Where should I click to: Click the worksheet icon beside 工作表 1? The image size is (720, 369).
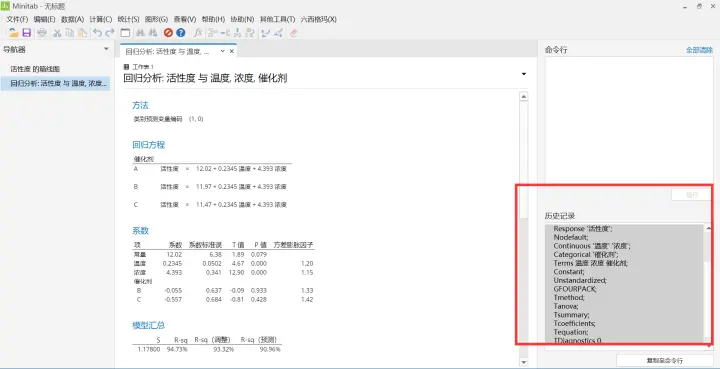pyautogui.click(x=127, y=67)
